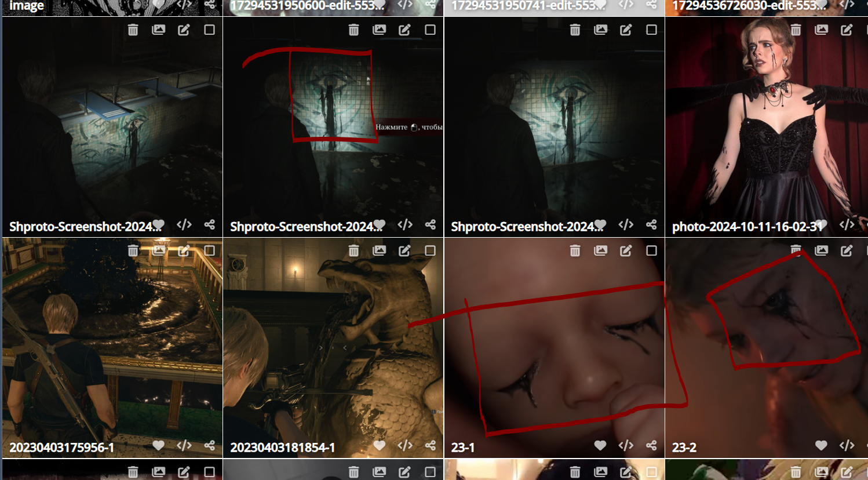Share the Shproto-Screenshot with the Нажмите prompt
868x480 pixels.
tap(430, 224)
